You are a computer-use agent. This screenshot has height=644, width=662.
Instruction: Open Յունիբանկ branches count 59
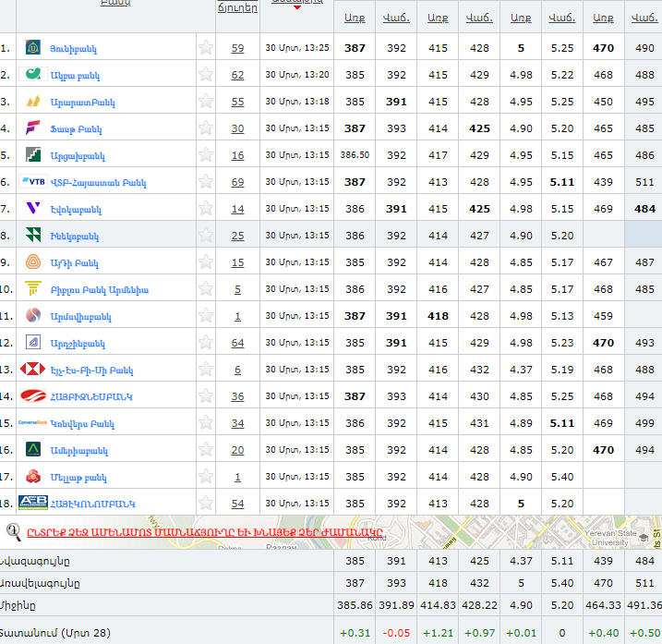click(237, 48)
